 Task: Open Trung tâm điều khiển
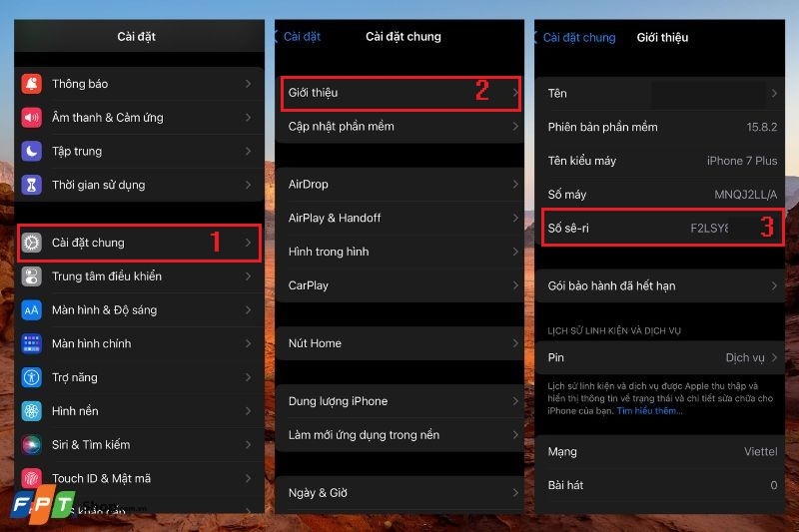point(139,276)
